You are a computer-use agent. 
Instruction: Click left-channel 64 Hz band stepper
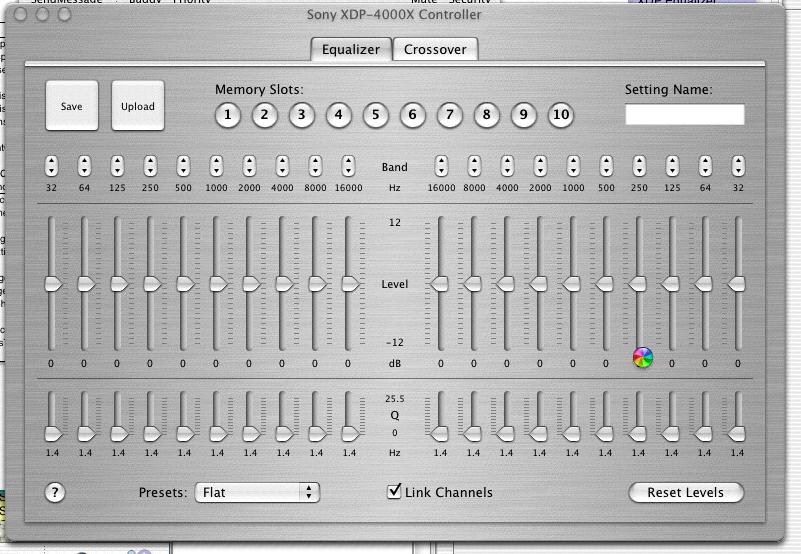click(x=84, y=166)
